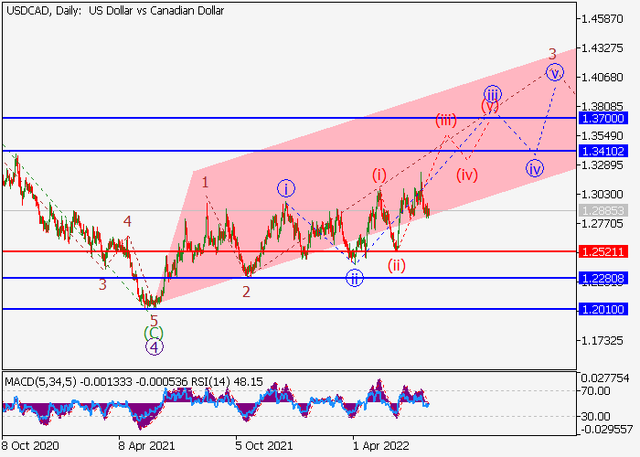The width and height of the screenshot is (640, 457).
Task: Click the 1.35490 price axis label
Action: click(x=602, y=136)
